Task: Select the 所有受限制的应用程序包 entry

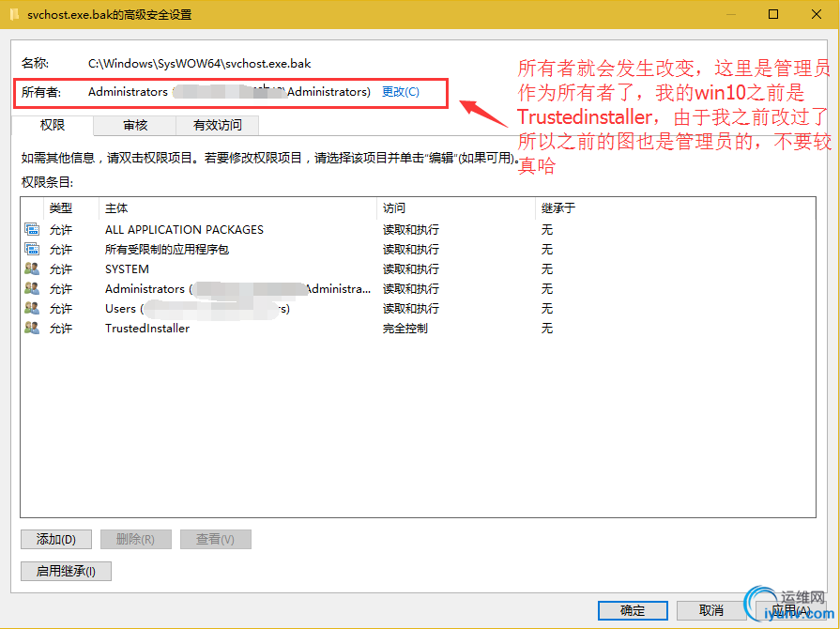Action: [x=167, y=250]
